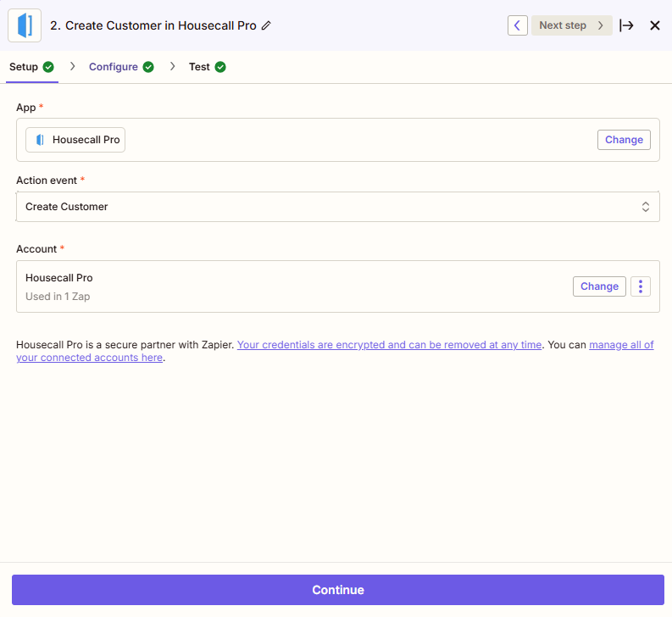Click the 'Account' field label
Image resolution: width=672 pixels, height=617 pixels.
[x=36, y=249]
